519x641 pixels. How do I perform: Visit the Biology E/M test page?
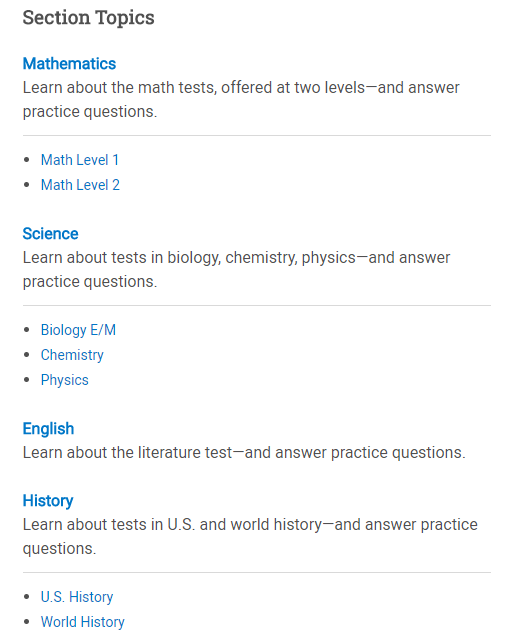78,330
